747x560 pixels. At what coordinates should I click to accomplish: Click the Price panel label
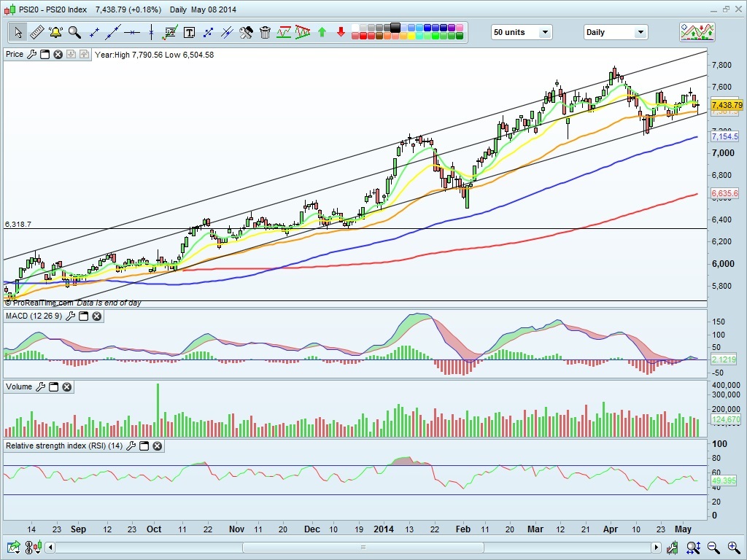click(x=15, y=55)
